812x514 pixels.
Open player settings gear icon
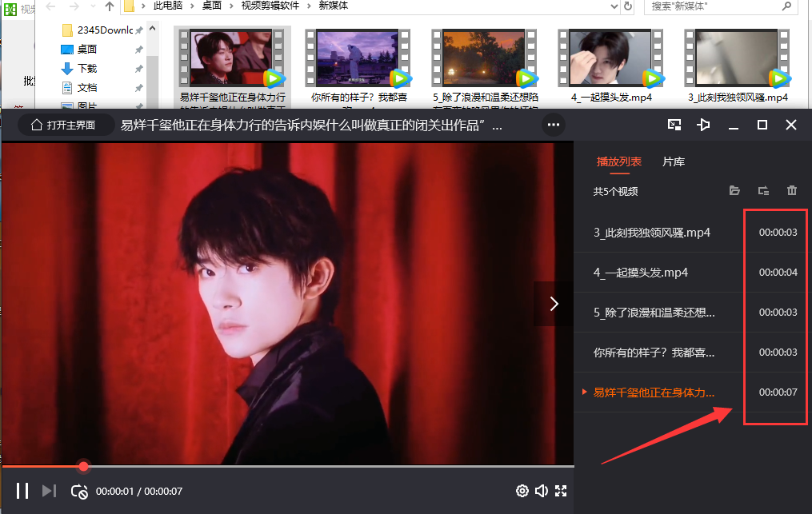click(522, 491)
